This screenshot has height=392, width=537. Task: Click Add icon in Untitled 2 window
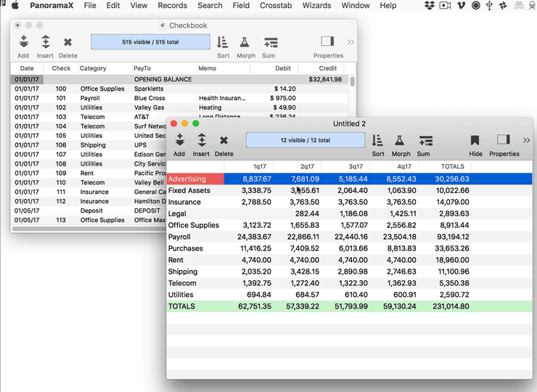point(179,140)
